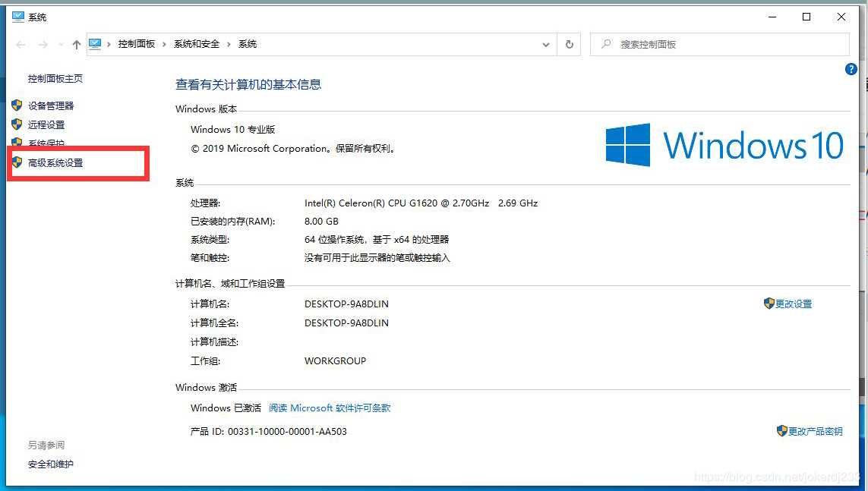Click the computer icon in address bar
Viewport: 868px width, 491px height.
coord(95,44)
